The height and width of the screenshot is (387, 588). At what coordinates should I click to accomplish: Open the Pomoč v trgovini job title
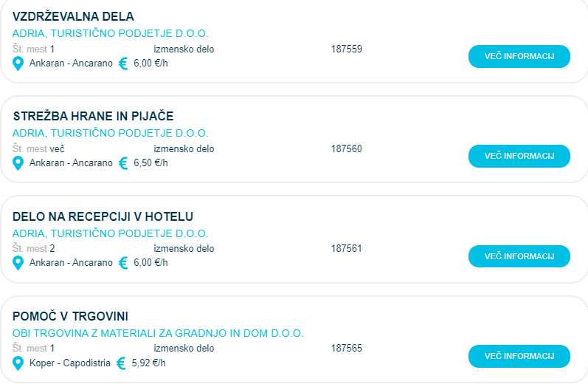pos(70,316)
